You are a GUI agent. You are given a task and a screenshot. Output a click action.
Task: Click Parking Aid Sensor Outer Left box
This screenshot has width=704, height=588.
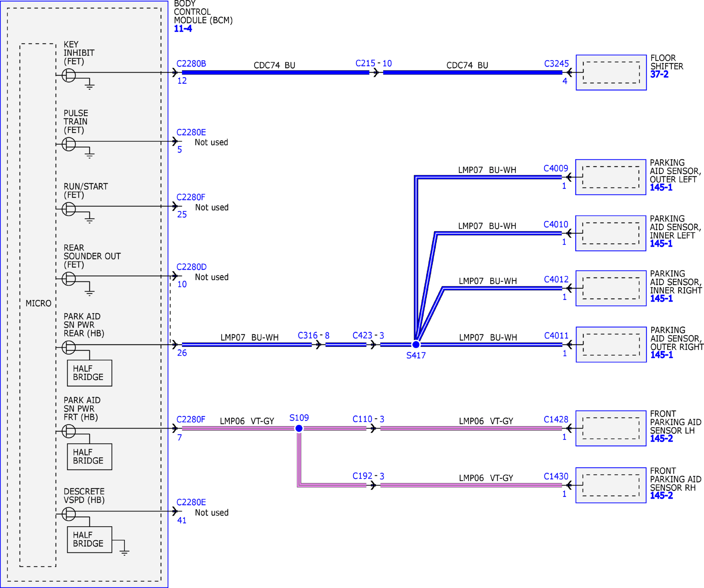click(611, 177)
